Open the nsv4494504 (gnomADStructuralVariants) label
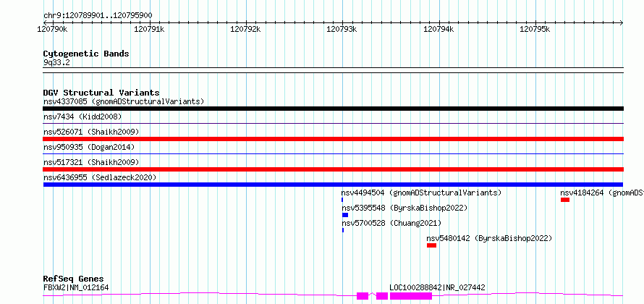 click(x=421, y=193)
